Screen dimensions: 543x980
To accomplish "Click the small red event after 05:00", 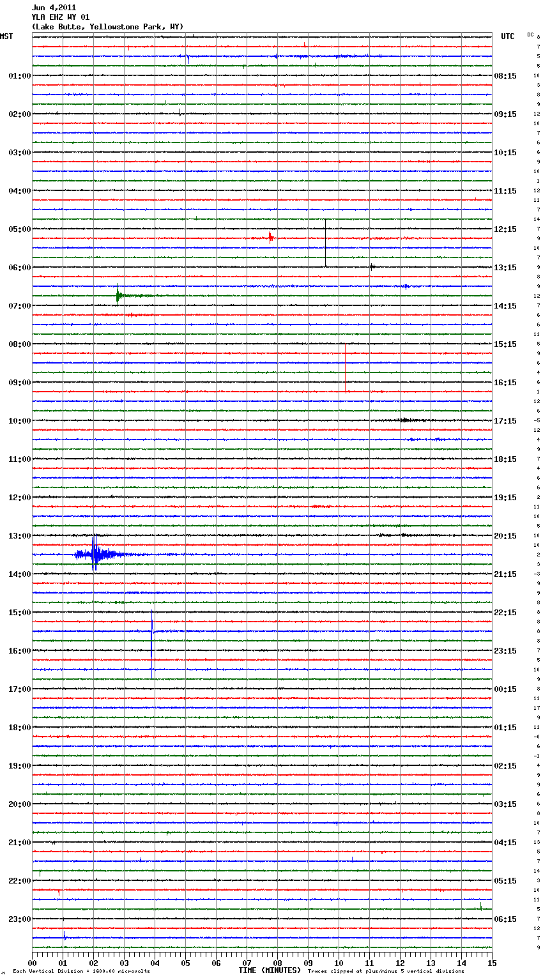I will (x=271, y=238).
